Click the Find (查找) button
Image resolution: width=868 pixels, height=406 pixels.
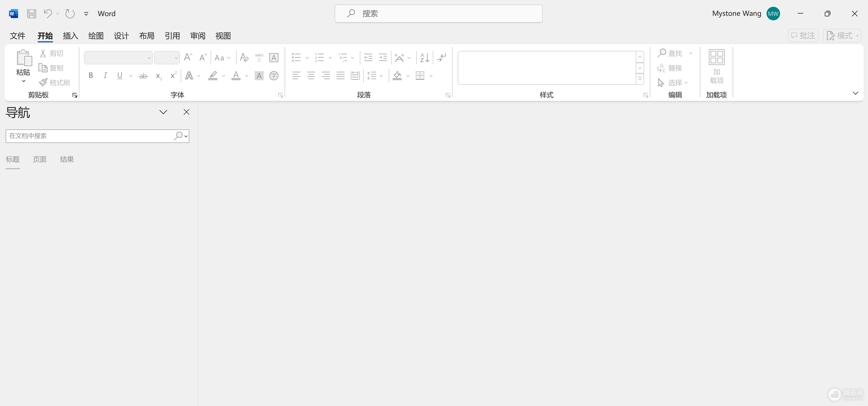tap(670, 53)
